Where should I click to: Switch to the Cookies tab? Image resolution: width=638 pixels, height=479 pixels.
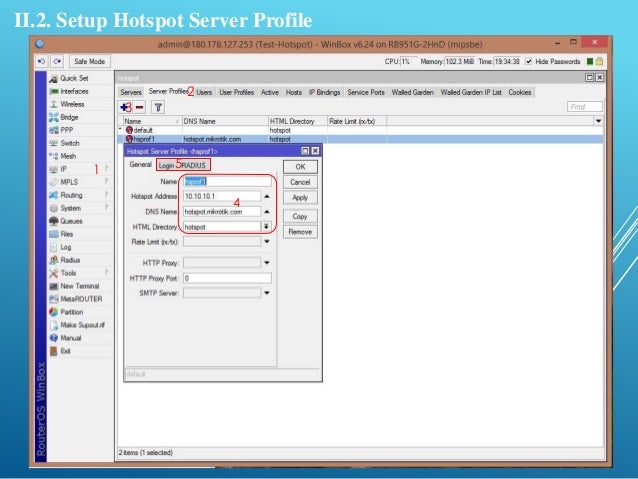click(x=520, y=92)
